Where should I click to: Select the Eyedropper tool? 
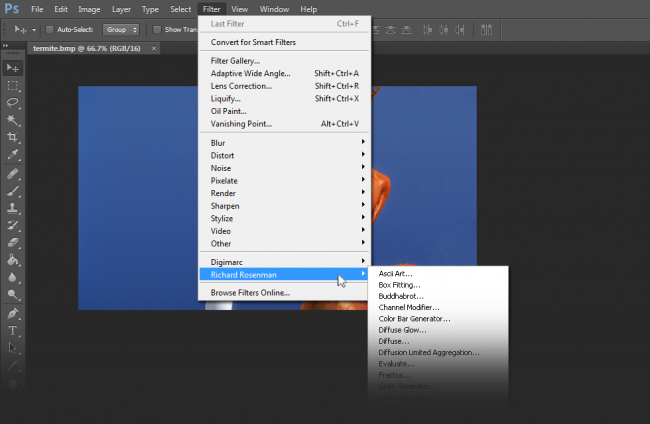12,154
